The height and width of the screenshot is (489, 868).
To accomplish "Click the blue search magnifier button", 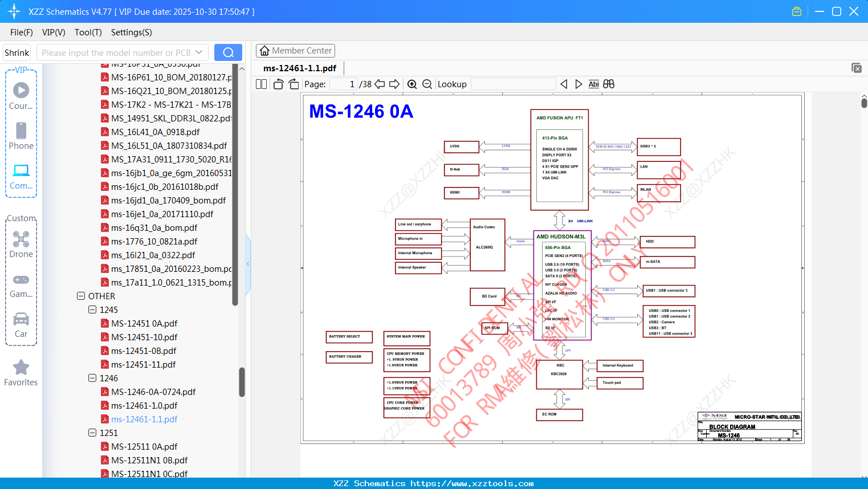I will pyautogui.click(x=228, y=52).
